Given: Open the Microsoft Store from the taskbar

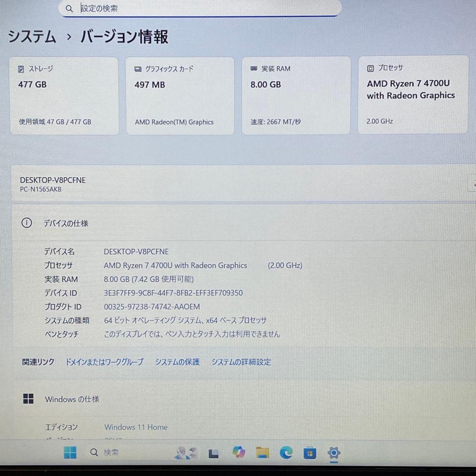Looking at the screenshot, I should (309, 452).
